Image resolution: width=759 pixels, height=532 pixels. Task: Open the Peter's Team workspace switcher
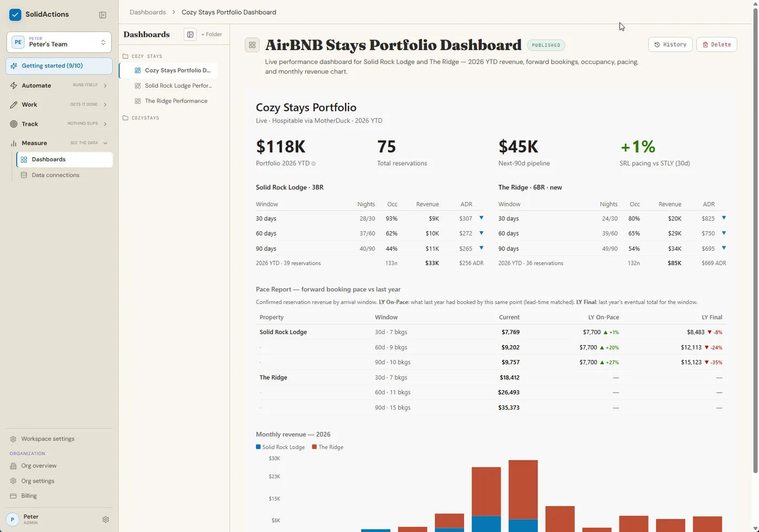[59, 42]
